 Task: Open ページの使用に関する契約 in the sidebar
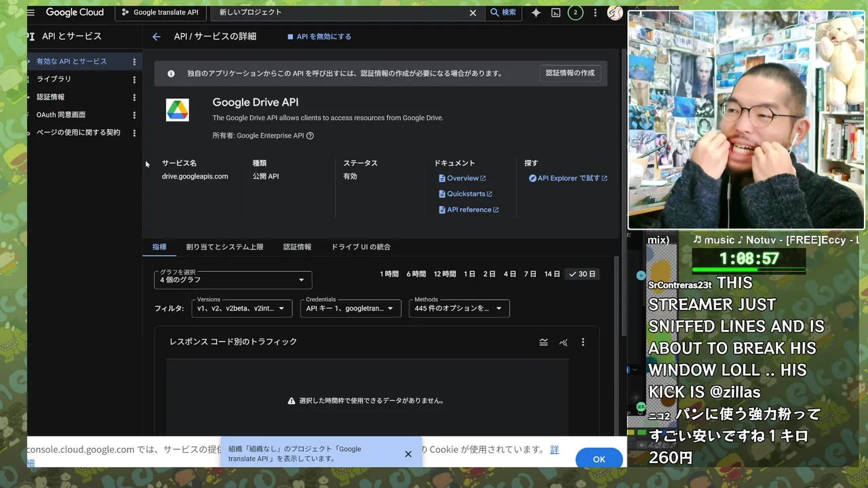(x=78, y=133)
